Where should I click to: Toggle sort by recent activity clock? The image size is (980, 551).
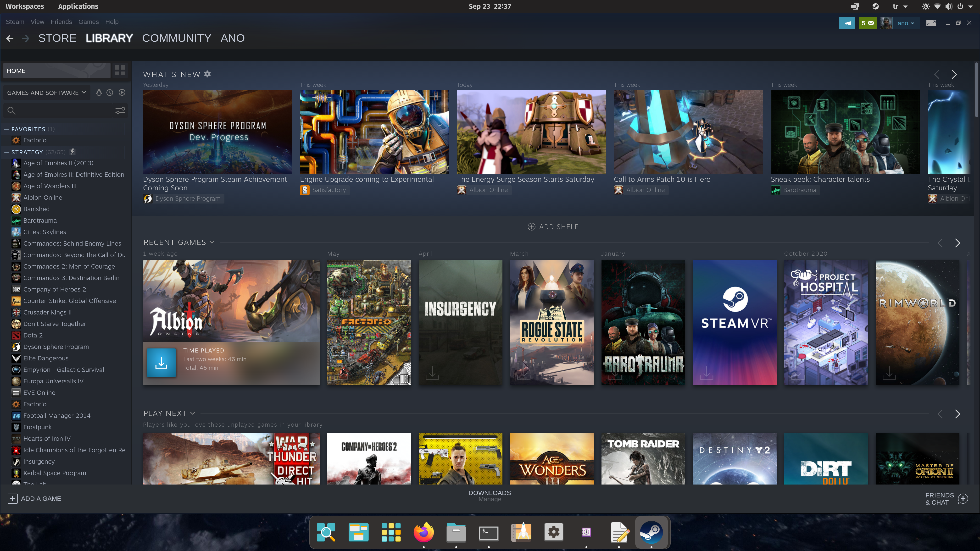[110, 92]
